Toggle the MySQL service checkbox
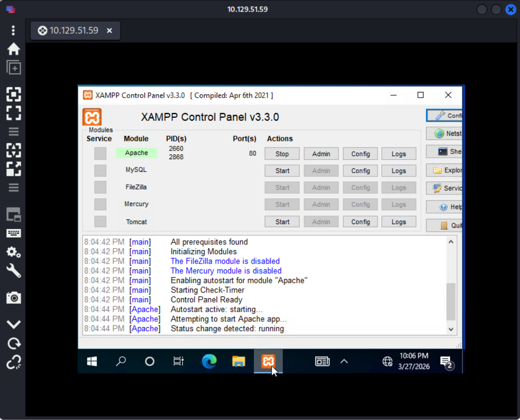Viewport: 520px width, 420px height. point(100,171)
